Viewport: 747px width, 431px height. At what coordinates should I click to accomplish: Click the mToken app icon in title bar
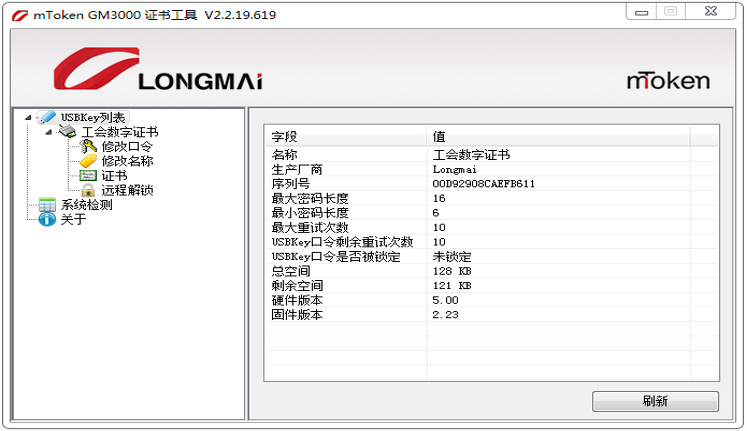[x=20, y=15]
